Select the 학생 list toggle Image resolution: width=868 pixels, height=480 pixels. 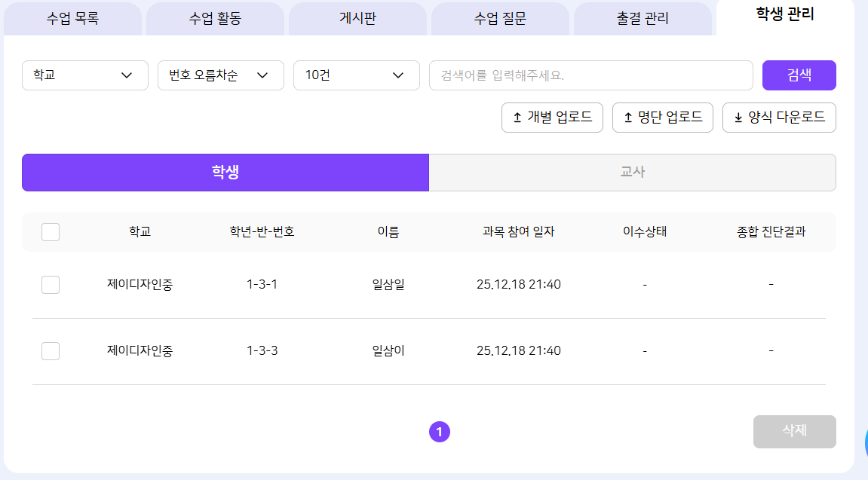coord(225,173)
